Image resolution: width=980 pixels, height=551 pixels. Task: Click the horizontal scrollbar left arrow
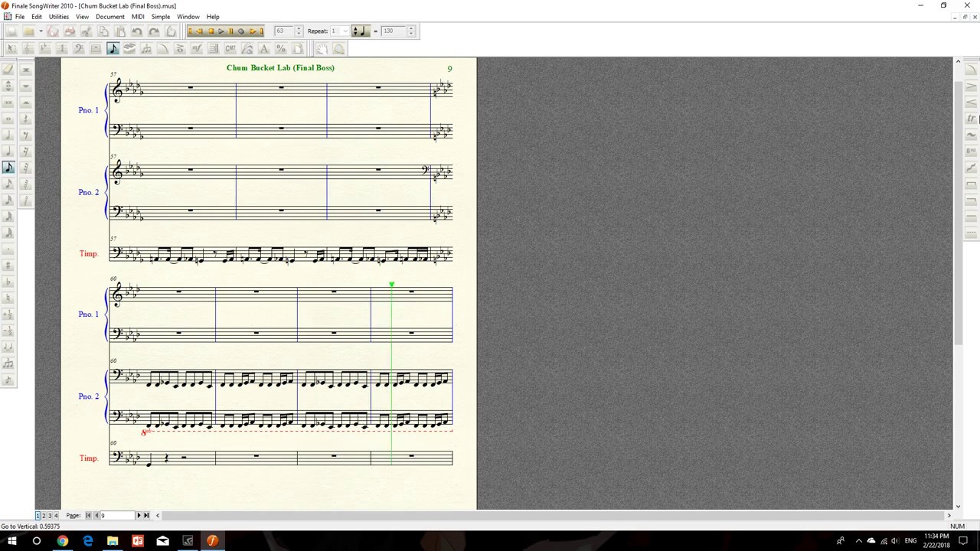tap(158, 516)
